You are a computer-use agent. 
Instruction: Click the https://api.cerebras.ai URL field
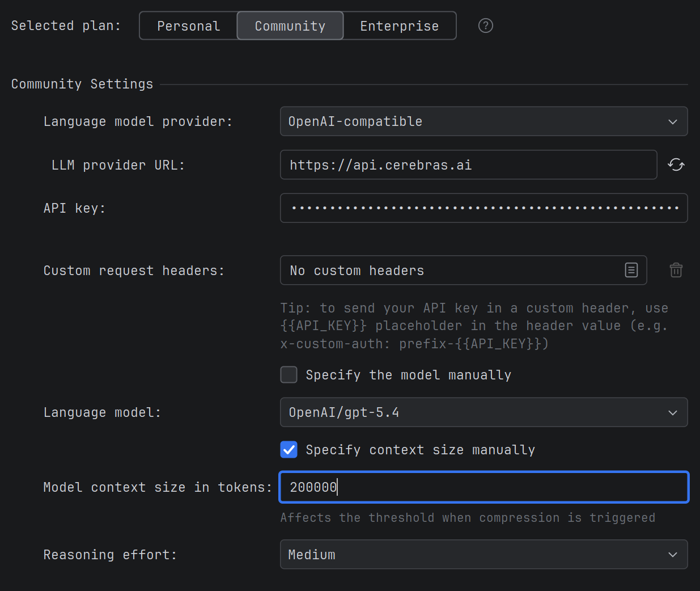pos(468,164)
